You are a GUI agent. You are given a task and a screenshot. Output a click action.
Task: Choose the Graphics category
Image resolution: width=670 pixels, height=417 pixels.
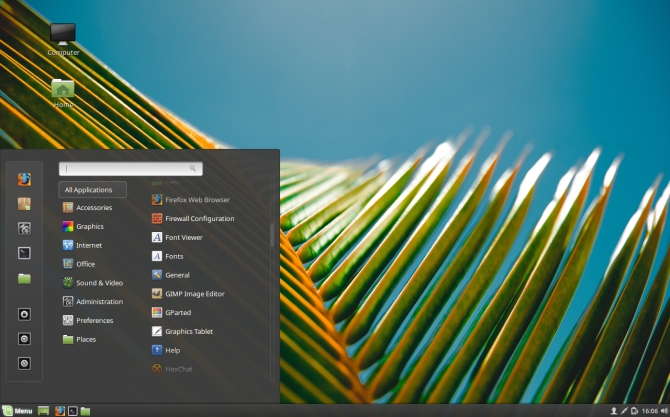(89, 226)
